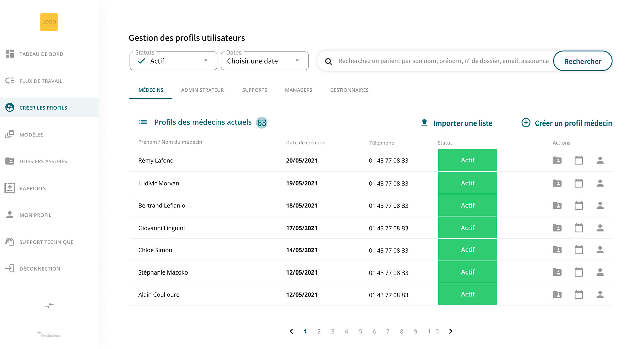Click the list icon beside Profils des médecins
This screenshot has height=349, width=644.
point(143,122)
